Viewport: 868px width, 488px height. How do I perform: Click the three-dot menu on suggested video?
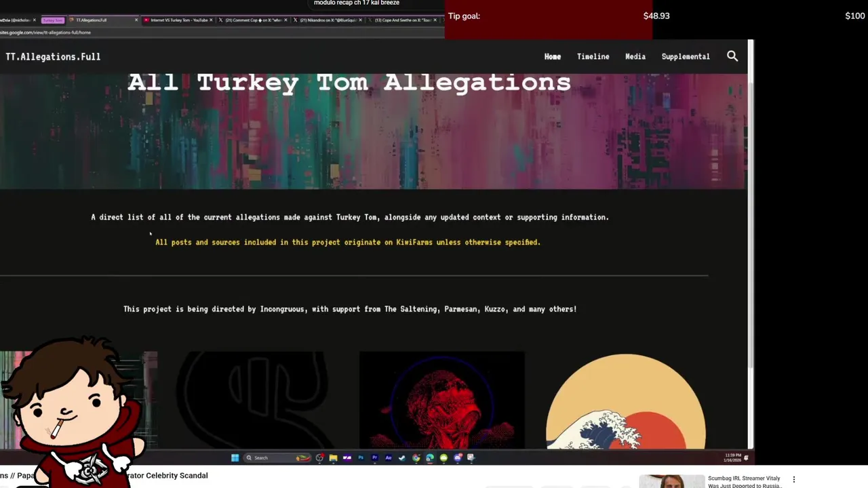[794, 479]
